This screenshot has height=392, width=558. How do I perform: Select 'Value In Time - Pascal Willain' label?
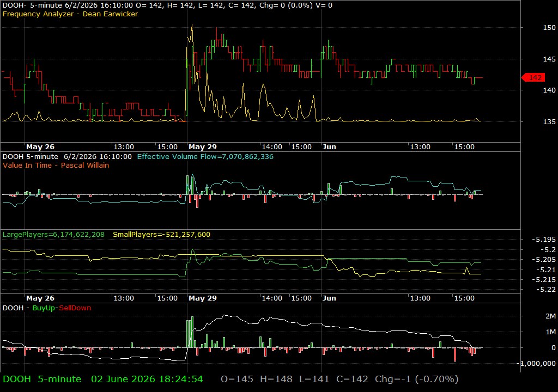(56, 165)
